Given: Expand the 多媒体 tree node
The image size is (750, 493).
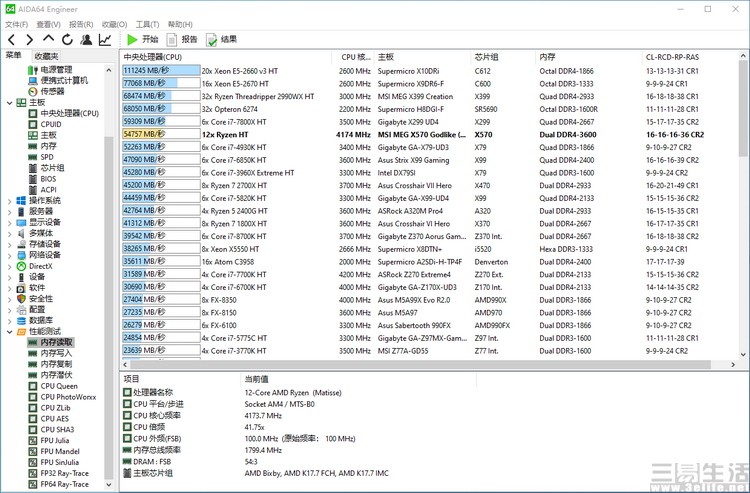Looking at the screenshot, I should 10,234.
